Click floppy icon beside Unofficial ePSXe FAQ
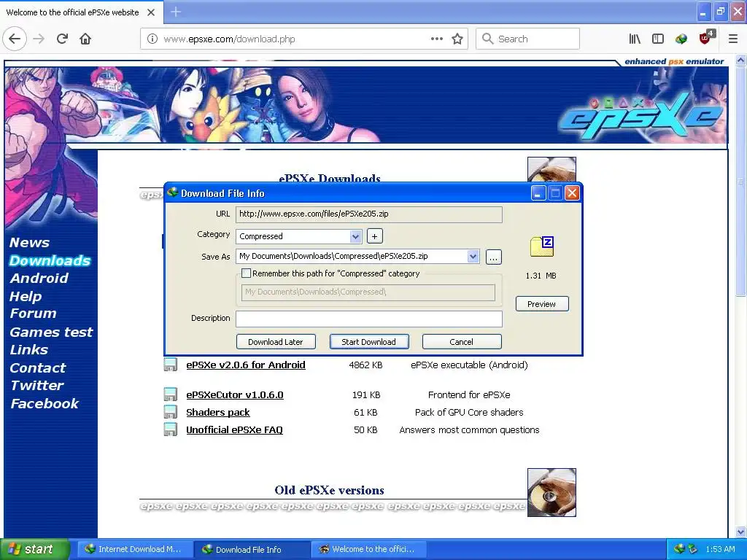 pos(171,429)
